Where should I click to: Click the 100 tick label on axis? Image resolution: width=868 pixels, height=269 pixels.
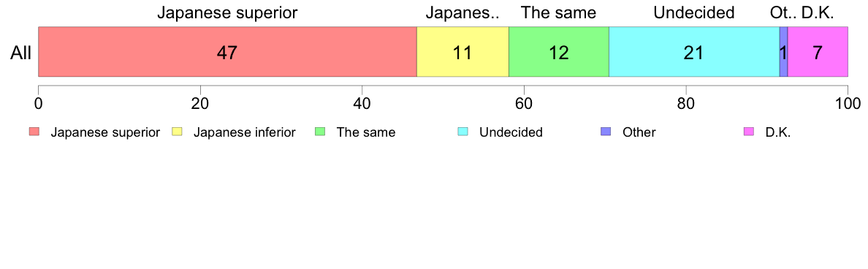847,102
